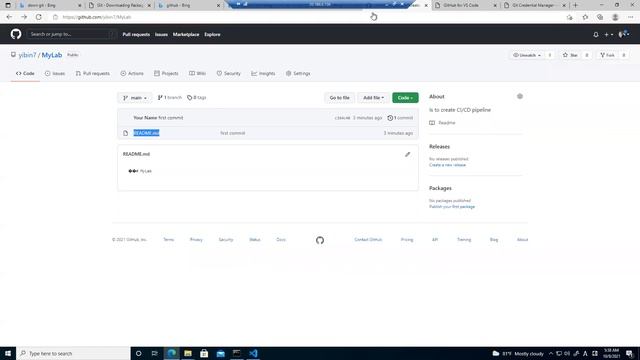Expand the main branch selector
Screen dimensions: 640x360
click(x=135, y=98)
